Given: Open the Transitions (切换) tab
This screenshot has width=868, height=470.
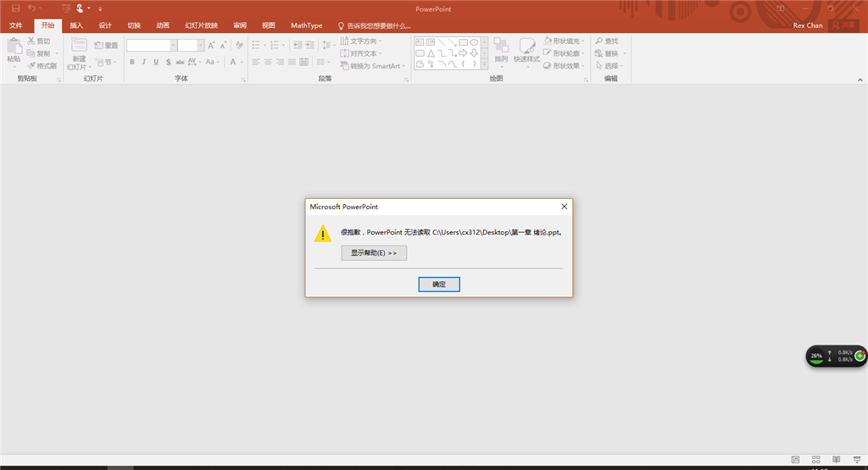Looking at the screenshot, I should click(134, 25).
